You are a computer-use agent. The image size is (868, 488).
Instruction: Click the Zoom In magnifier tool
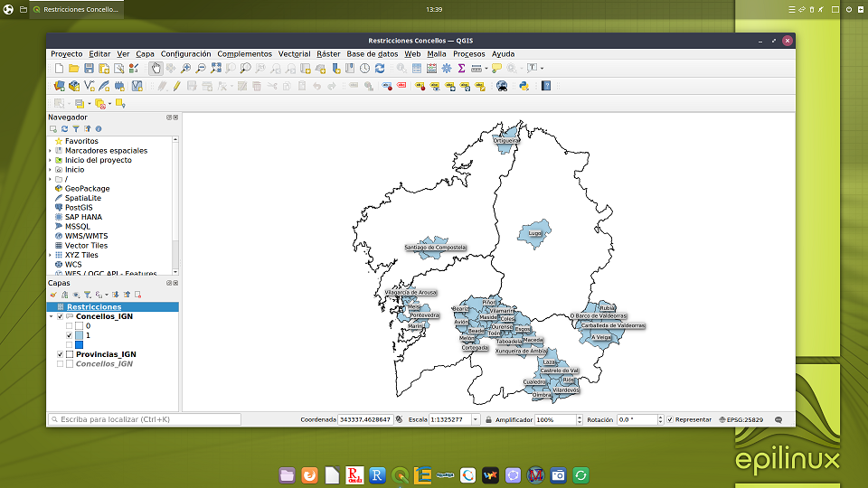pos(185,68)
